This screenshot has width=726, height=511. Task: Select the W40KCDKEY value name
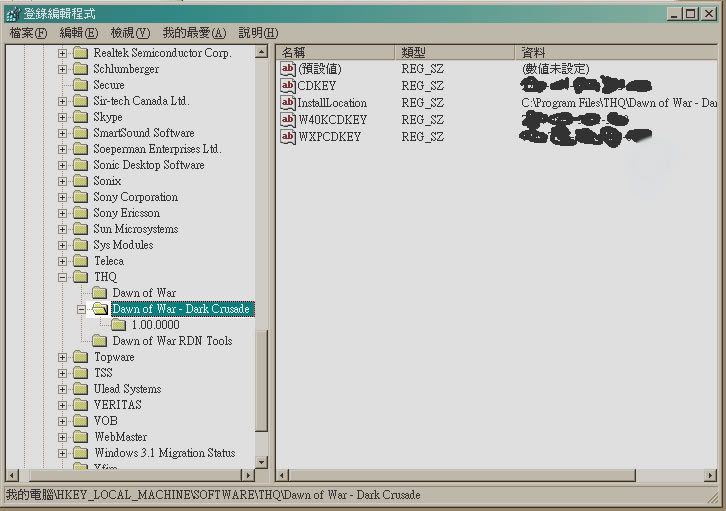[332, 120]
